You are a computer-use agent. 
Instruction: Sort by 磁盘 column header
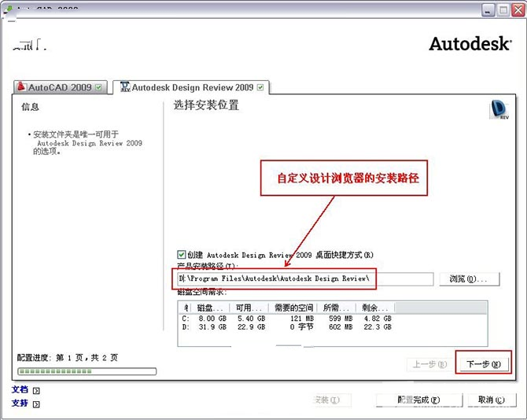click(x=210, y=308)
